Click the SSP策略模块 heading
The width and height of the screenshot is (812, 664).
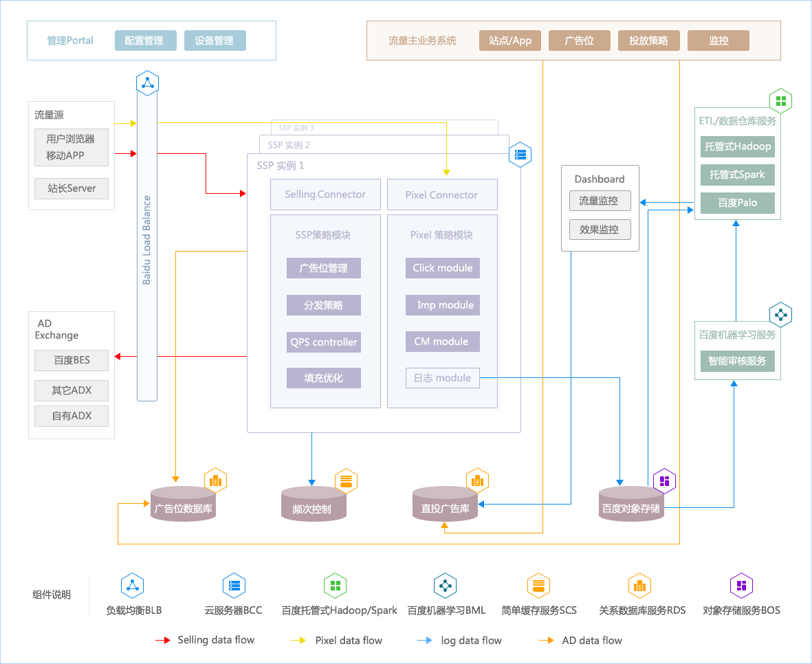pos(323,235)
